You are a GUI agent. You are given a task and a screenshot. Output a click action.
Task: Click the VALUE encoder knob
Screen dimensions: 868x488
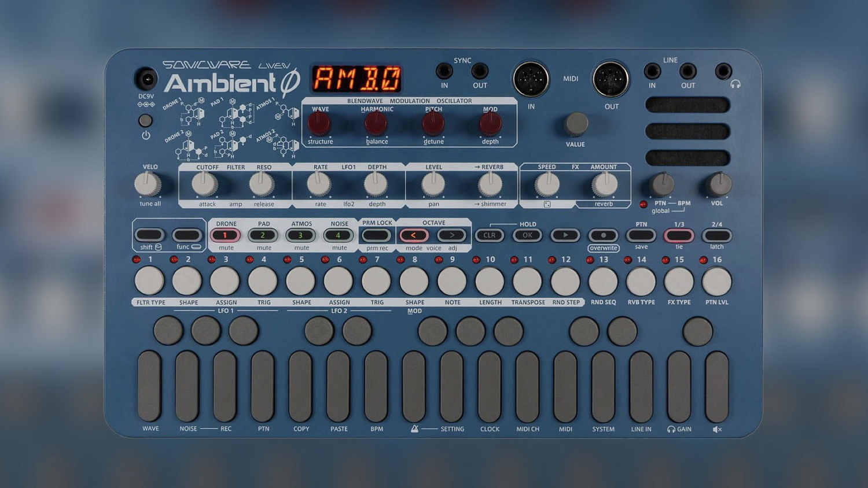click(576, 124)
